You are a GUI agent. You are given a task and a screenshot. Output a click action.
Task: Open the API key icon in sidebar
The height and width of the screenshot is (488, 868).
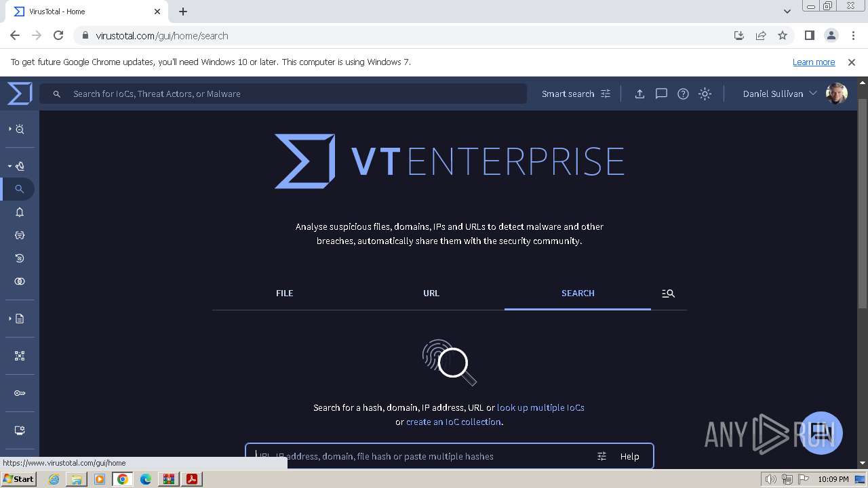click(x=20, y=393)
